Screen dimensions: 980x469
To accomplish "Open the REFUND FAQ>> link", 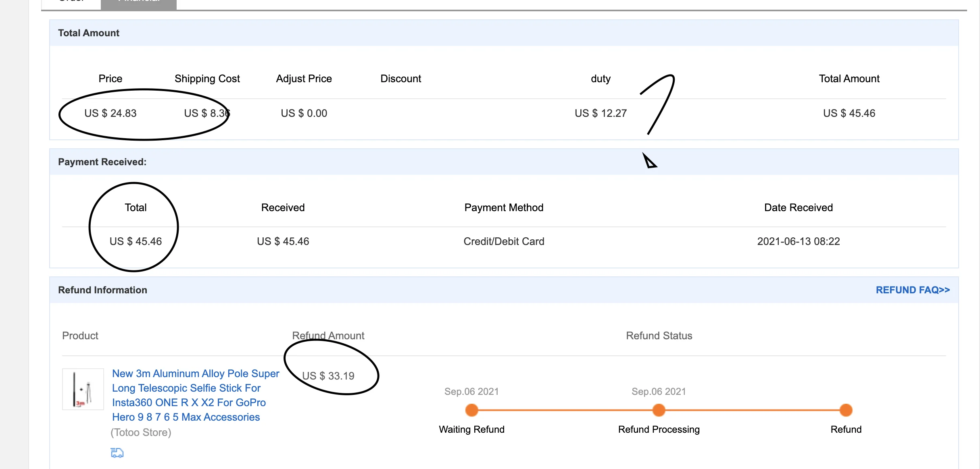I will coord(913,290).
